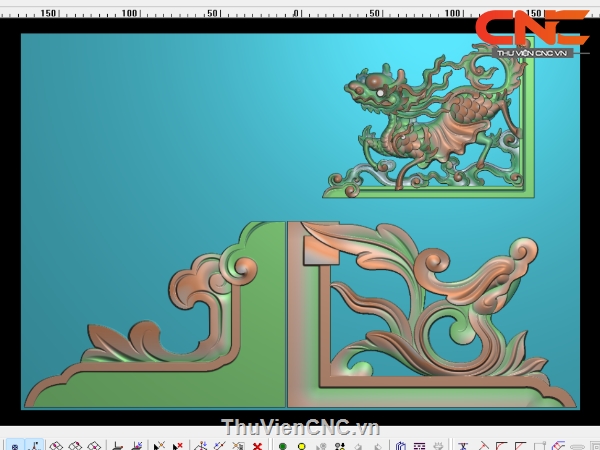Select the arrow cursor with red X icon

[x=177, y=445]
